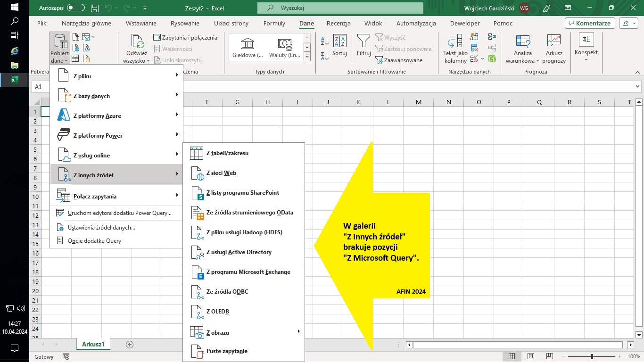Select the Waluty data type
644x362 pixels.
(x=284, y=49)
